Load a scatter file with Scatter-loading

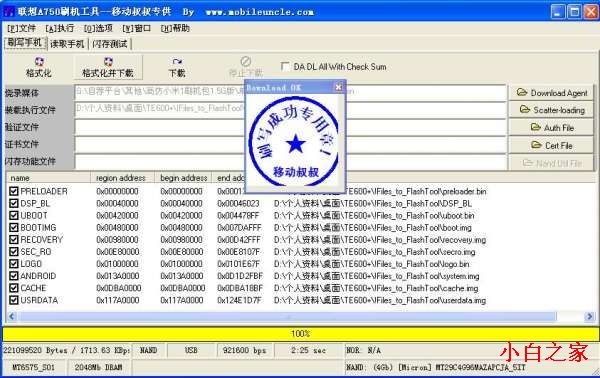click(x=551, y=110)
